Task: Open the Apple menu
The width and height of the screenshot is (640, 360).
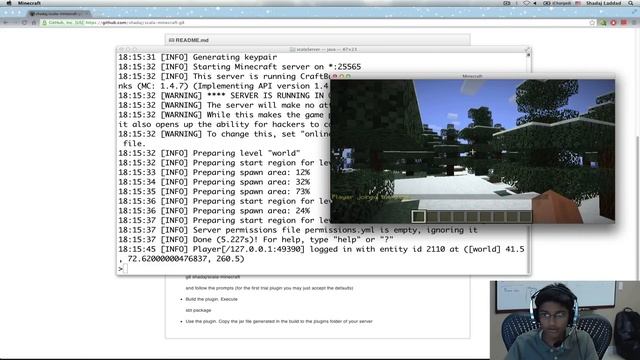Action: pyautogui.click(x=9, y=3)
